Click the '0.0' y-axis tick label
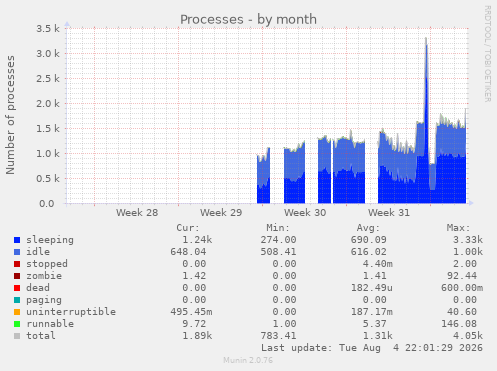Image resolution: width=497 pixels, height=371 pixels. pos(47,204)
